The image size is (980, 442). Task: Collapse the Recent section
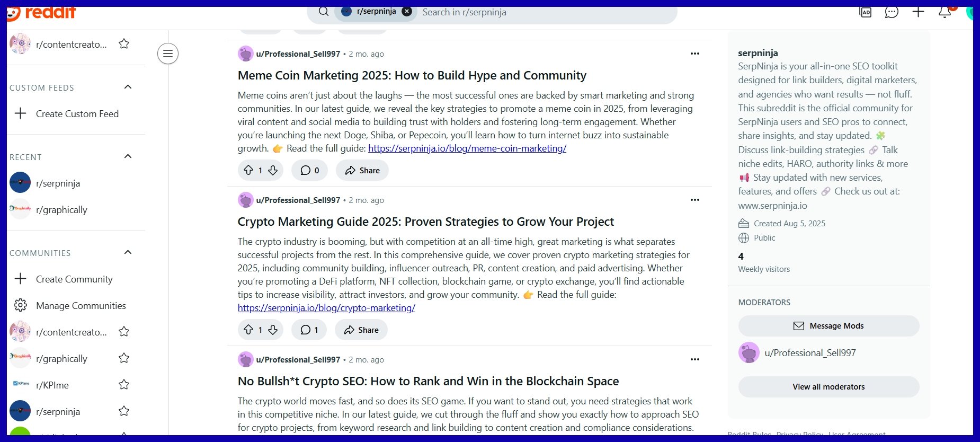coord(128,157)
